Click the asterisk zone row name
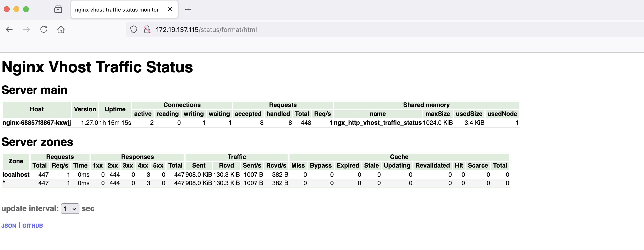Viewport: 644px width, 250px height. click(4, 182)
